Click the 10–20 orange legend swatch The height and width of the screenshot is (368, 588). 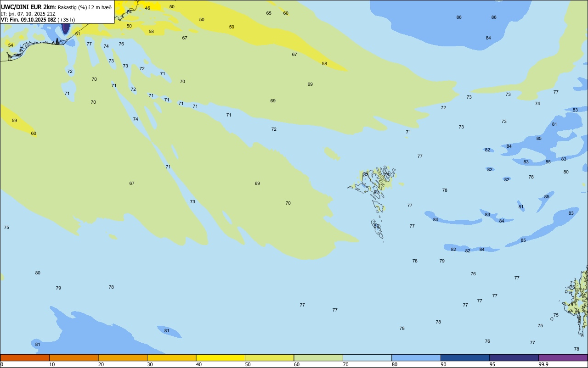(x=73, y=357)
